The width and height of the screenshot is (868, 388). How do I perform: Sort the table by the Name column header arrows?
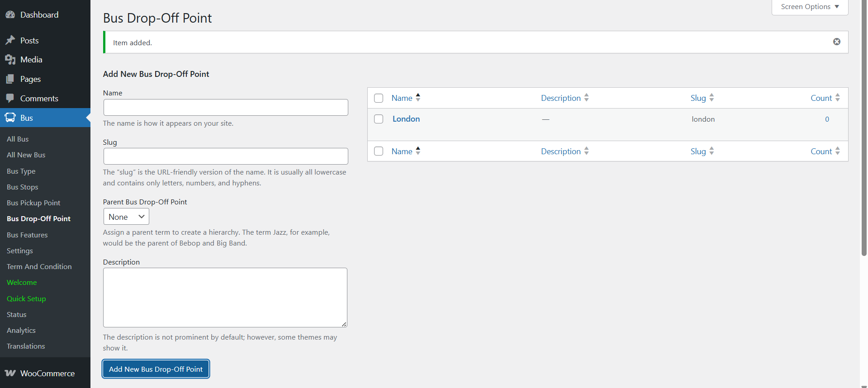coord(417,98)
